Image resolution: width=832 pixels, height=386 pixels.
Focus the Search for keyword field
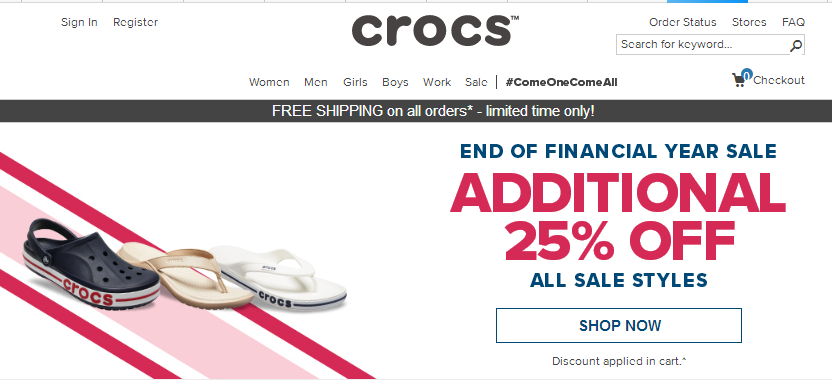703,45
